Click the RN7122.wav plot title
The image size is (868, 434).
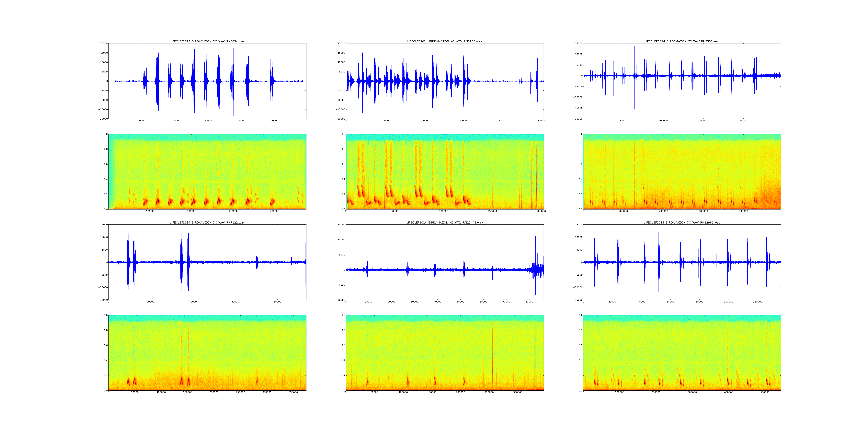click(207, 222)
